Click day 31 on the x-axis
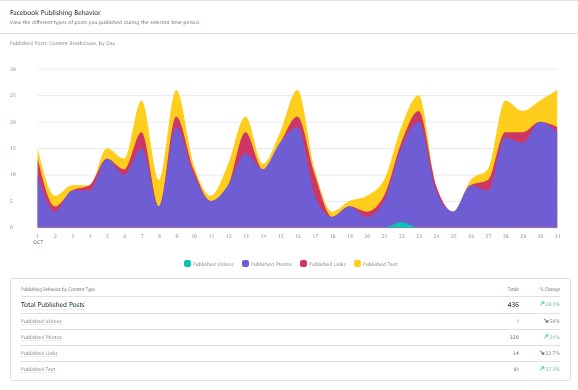578x390 pixels. coord(557,236)
